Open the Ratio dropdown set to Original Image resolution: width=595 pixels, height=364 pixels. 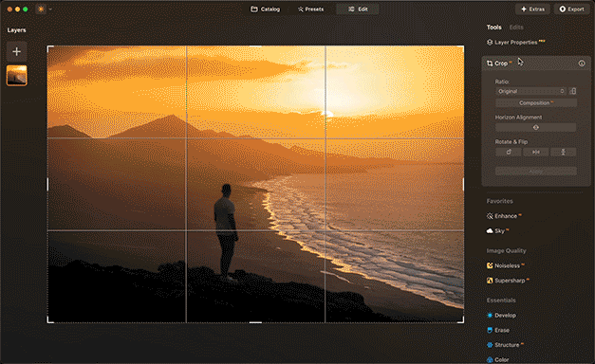pyautogui.click(x=530, y=91)
